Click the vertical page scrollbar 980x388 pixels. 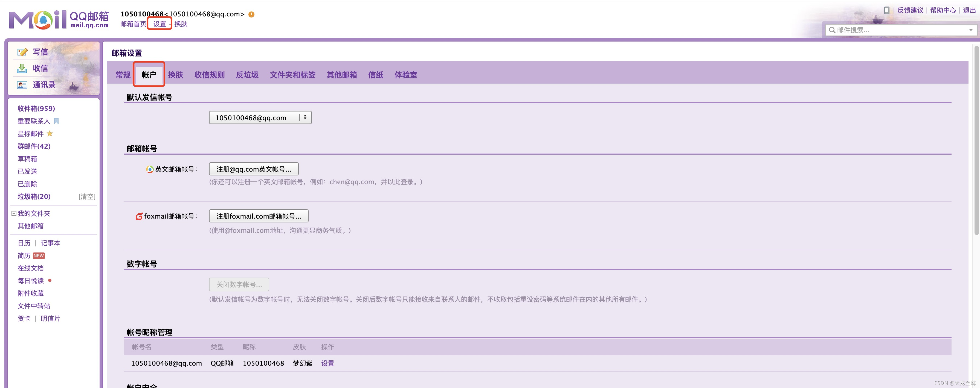tap(976, 141)
